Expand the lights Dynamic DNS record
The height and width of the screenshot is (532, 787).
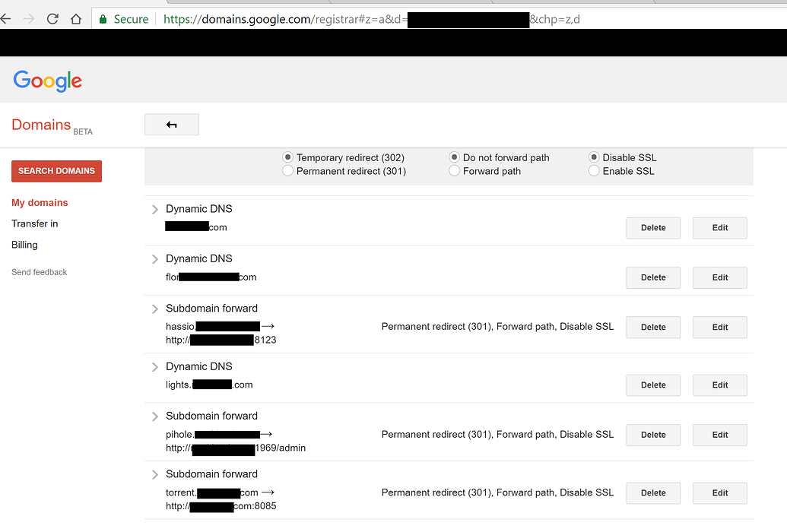tap(155, 367)
